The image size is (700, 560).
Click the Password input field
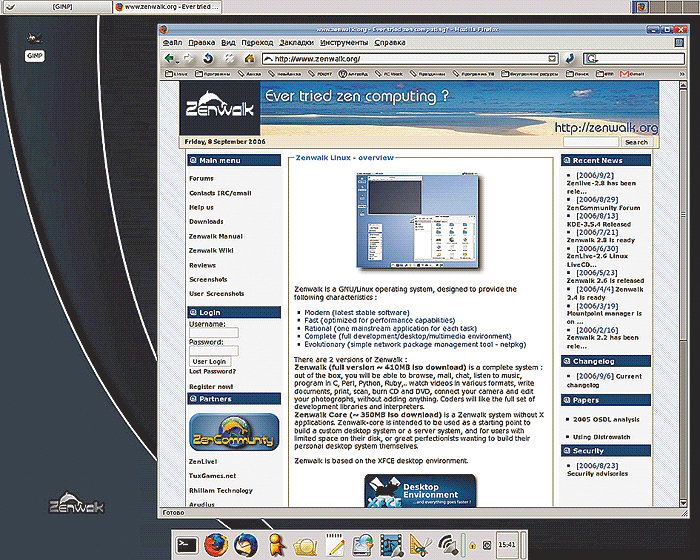(x=214, y=351)
